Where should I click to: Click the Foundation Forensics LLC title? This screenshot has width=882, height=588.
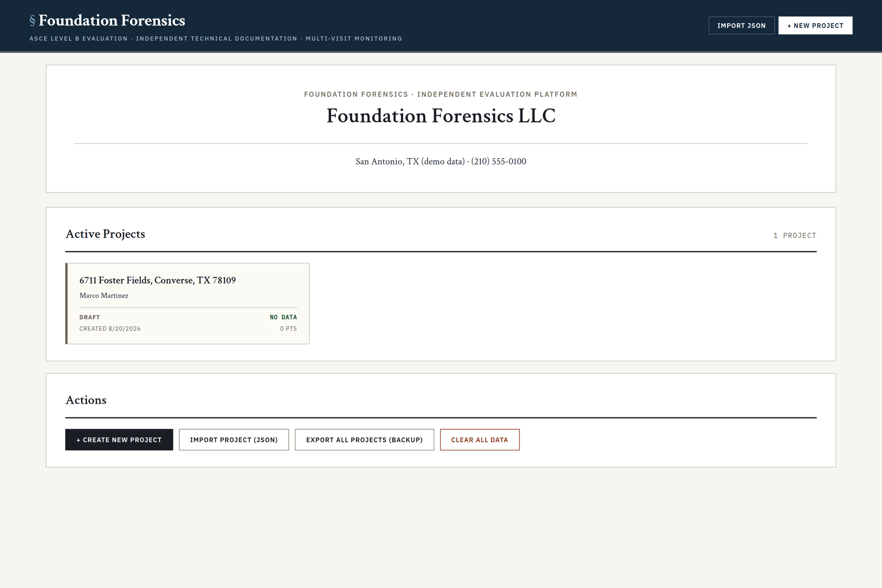point(441,116)
